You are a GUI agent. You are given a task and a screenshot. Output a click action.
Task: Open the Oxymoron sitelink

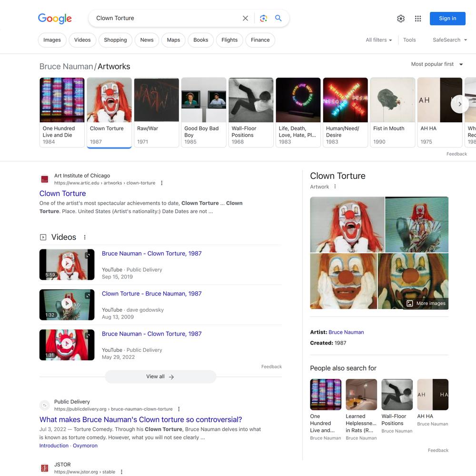(85, 446)
